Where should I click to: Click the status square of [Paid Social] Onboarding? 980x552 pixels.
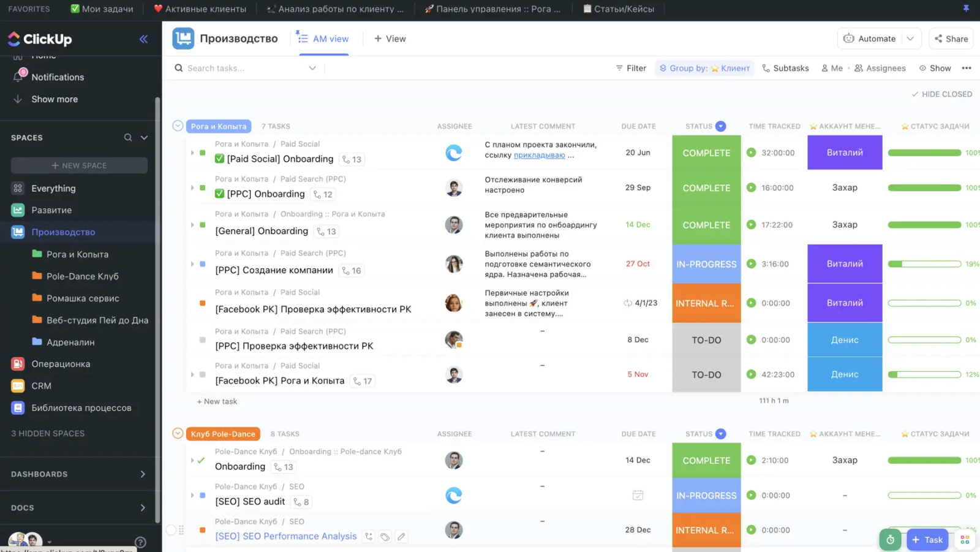(203, 153)
